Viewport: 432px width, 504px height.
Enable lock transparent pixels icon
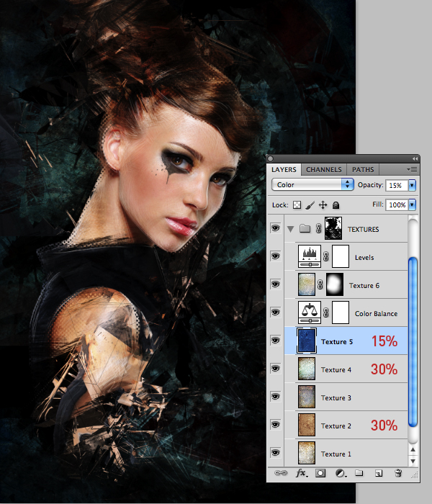tap(297, 205)
